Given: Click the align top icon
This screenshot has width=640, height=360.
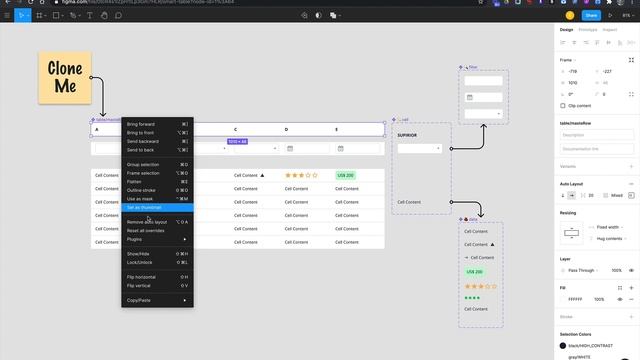Looking at the screenshot, I should tap(597, 42).
